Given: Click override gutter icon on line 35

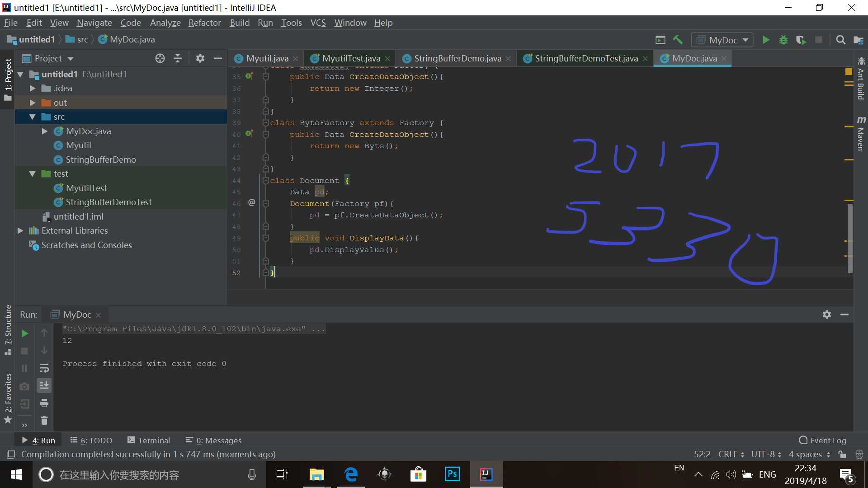Looking at the screenshot, I should pos(249,76).
